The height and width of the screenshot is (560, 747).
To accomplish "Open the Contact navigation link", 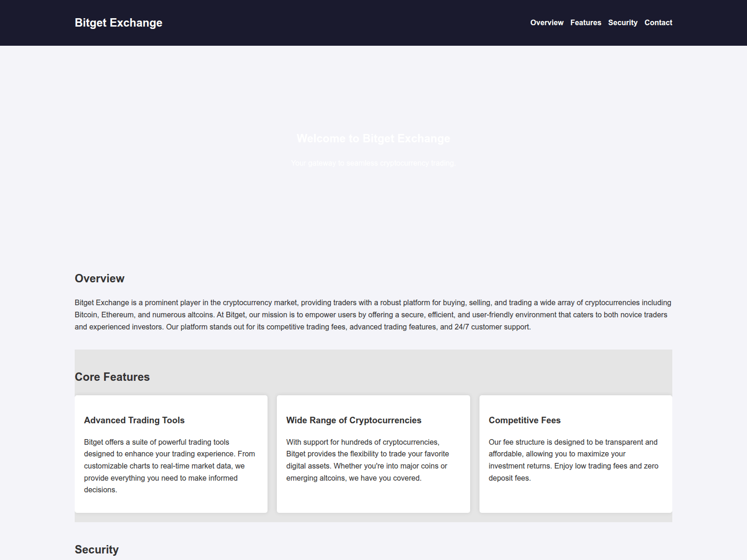I will (x=658, y=22).
